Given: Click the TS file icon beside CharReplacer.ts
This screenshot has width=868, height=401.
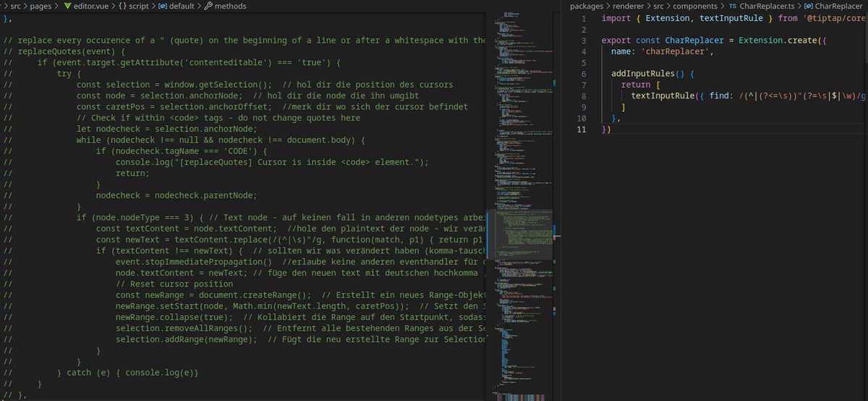Looking at the screenshot, I should coord(733,6).
